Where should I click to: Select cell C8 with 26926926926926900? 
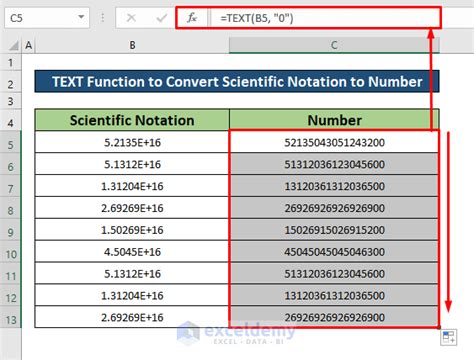pyautogui.click(x=334, y=208)
